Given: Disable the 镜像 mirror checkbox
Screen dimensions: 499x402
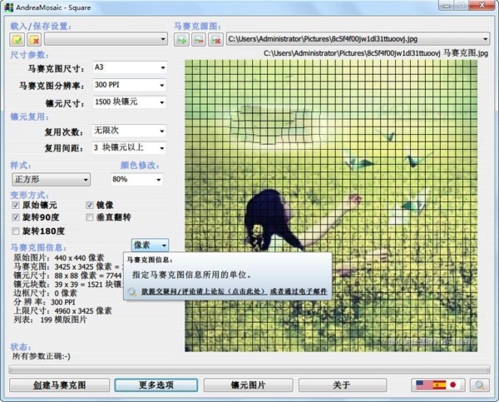Looking at the screenshot, I should click(x=89, y=205).
